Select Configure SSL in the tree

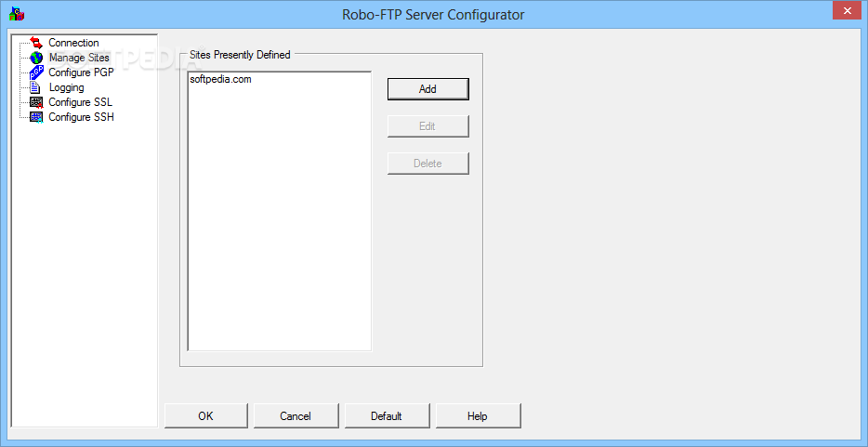(80, 102)
